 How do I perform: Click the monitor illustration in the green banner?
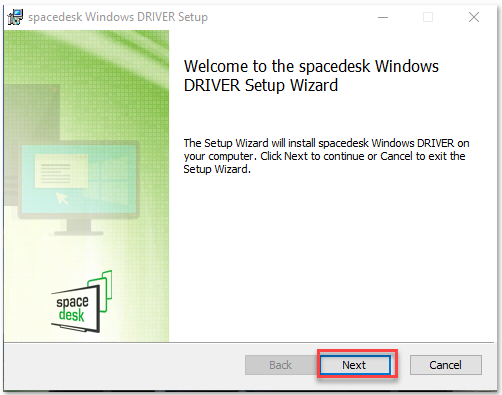79,188
